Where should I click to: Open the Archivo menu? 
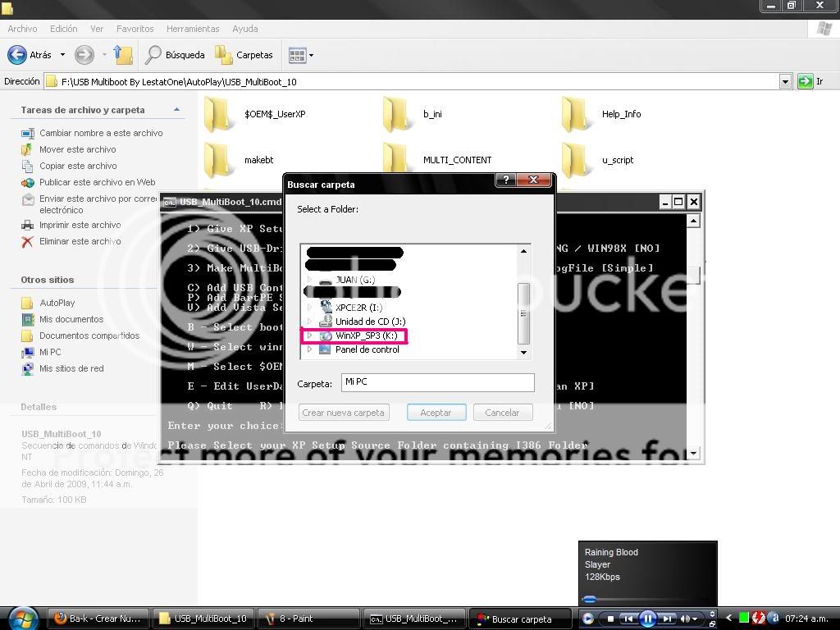[x=22, y=29]
